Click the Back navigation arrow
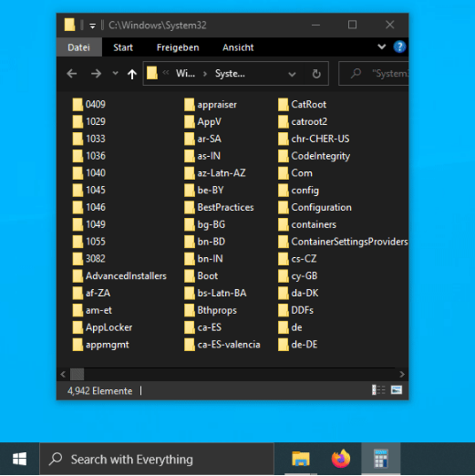Screen dimensions: 475x476 click(x=72, y=74)
